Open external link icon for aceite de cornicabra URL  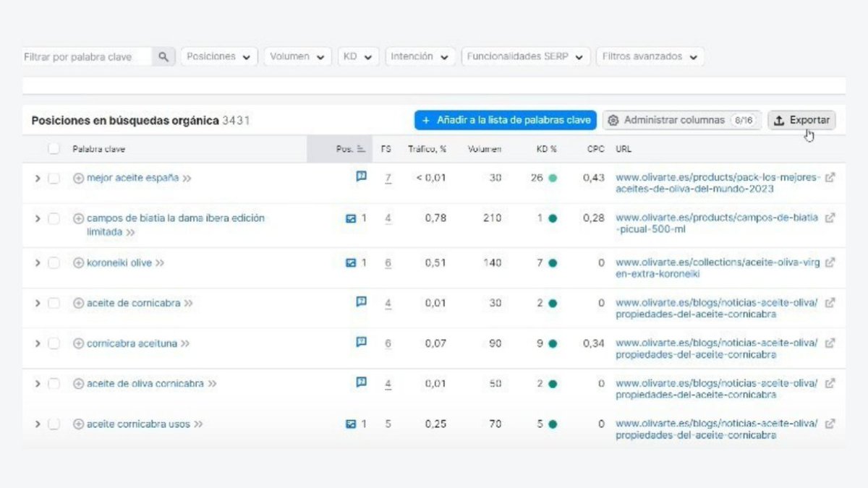click(830, 303)
